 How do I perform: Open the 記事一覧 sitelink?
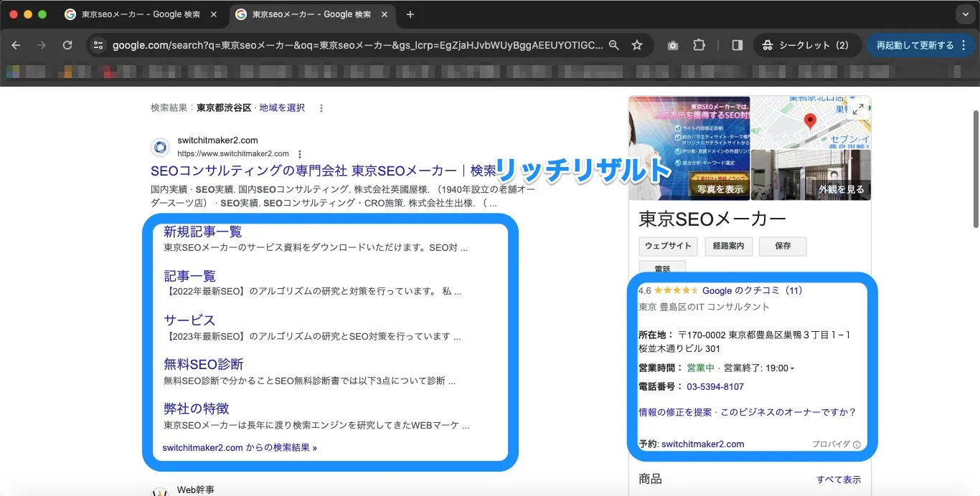pos(189,276)
